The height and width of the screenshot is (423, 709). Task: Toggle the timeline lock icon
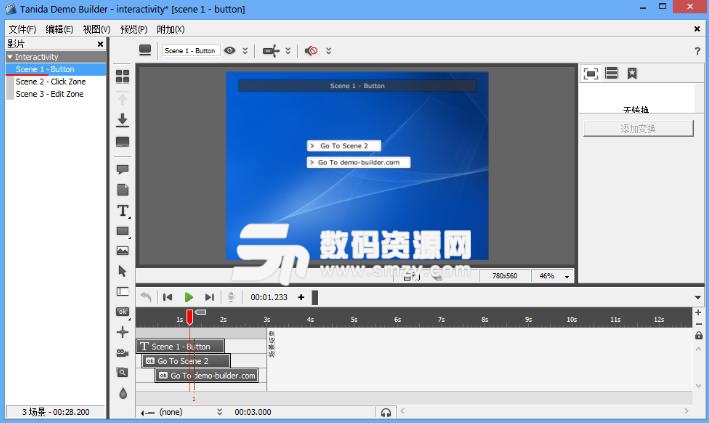699,335
